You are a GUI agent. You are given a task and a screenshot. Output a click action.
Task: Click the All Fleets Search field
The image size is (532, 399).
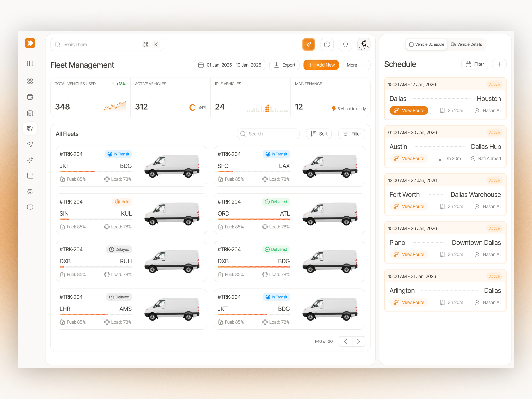tap(268, 134)
